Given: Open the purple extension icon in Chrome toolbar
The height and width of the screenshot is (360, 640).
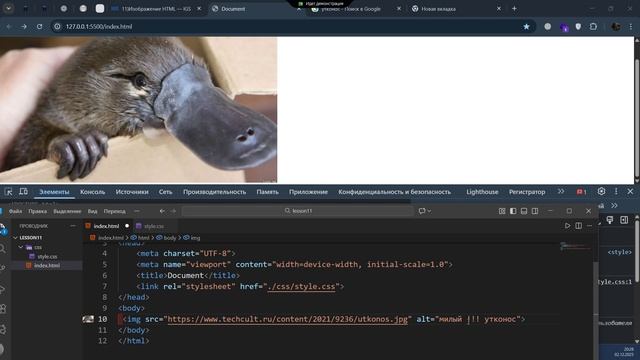Looking at the screenshot, I should (564, 27).
